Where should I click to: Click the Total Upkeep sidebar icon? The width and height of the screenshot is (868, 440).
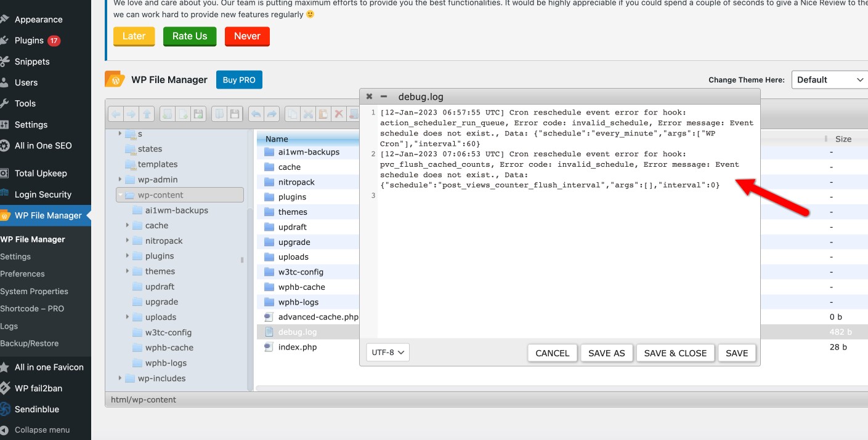coord(5,174)
